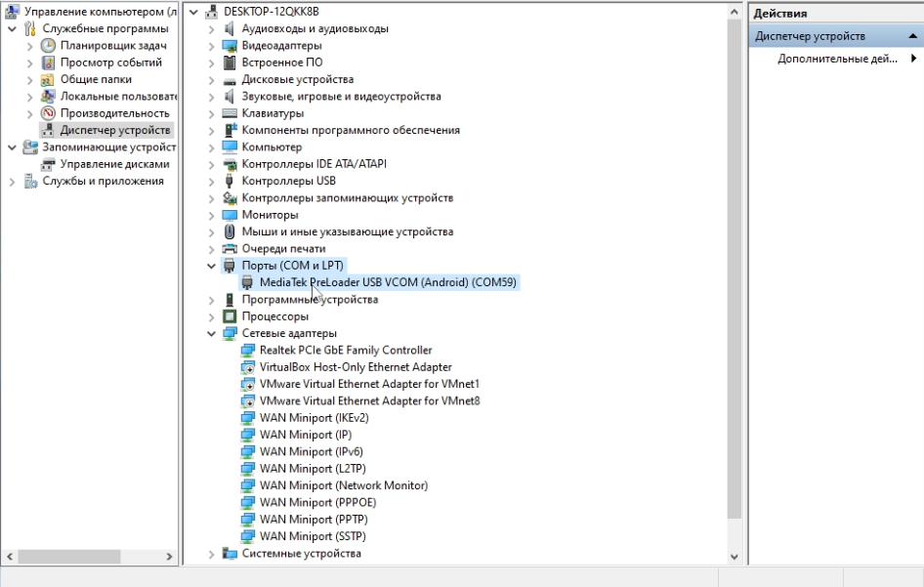924x587 pixels.
Task: Select Компоненты программного обеспечения category
Action: click(x=351, y=130)
